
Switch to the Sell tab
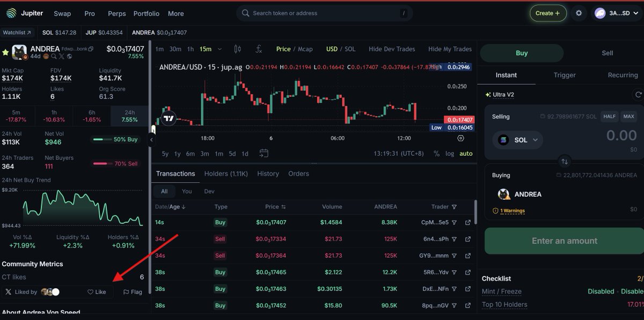[x=608, y=53]
